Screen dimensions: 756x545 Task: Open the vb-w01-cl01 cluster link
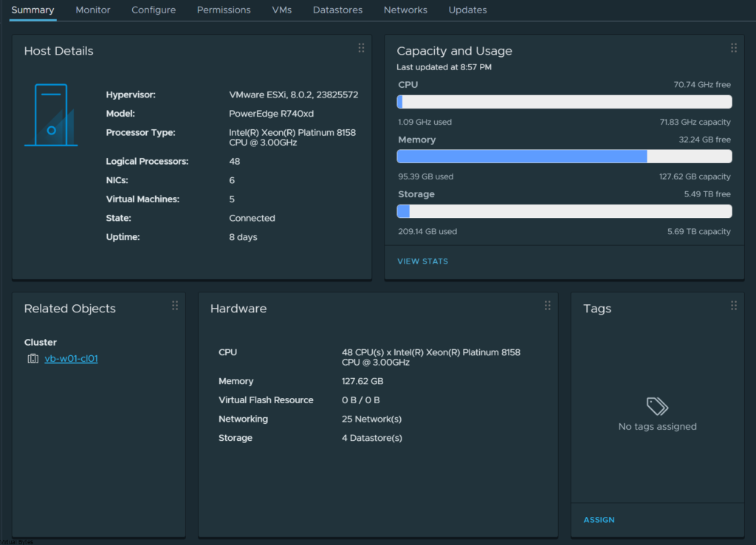click(x=71, y=359)
